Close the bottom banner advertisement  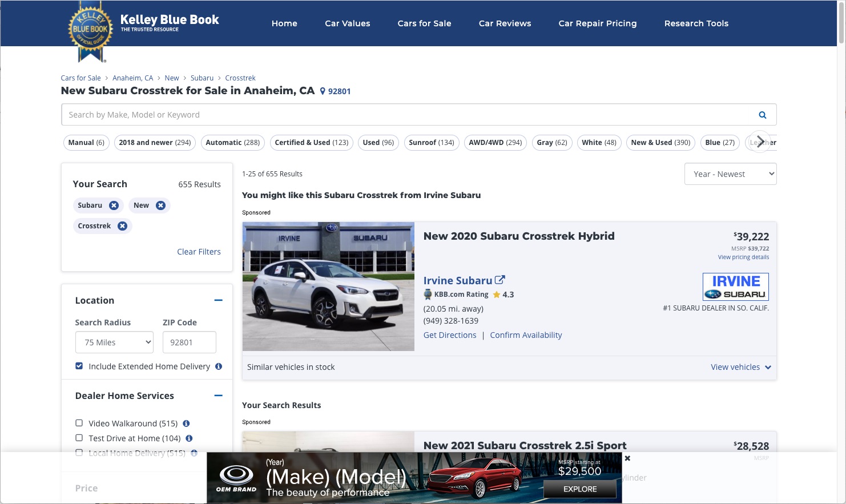click(627, 458)
